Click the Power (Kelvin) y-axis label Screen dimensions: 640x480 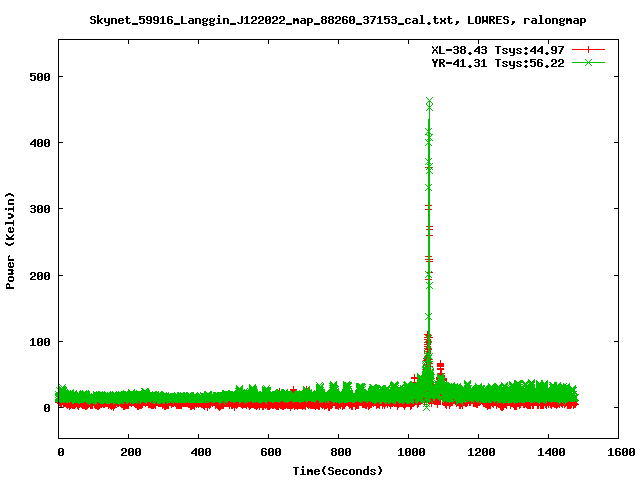tap(10, 240)
